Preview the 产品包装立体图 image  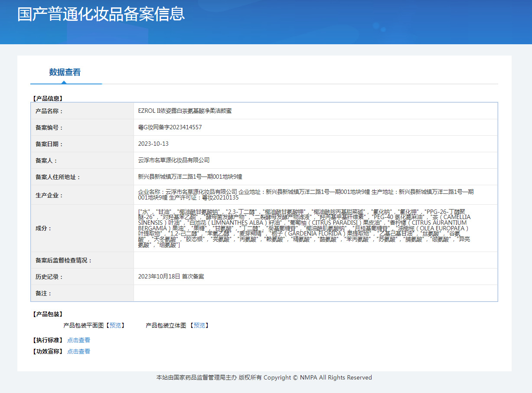tap(199, 325)
